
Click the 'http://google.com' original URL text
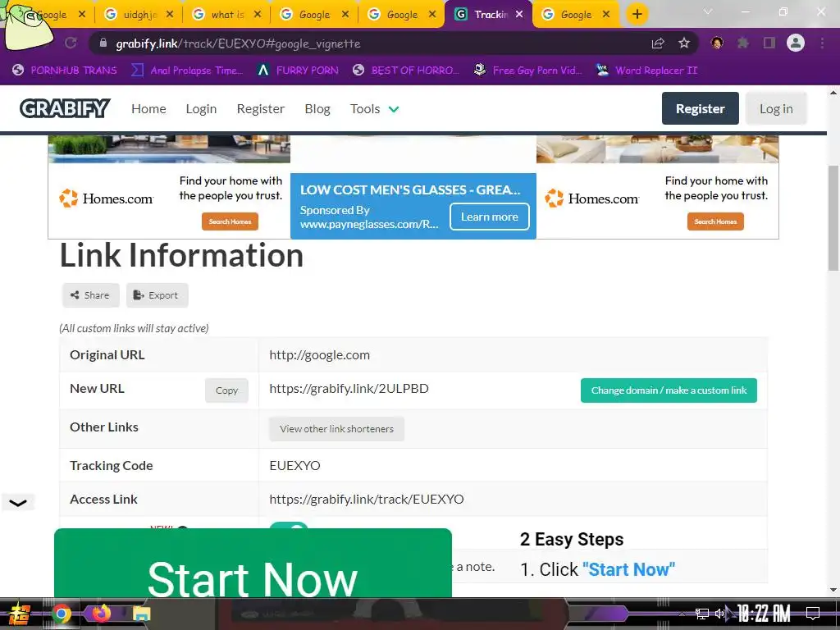tap(319, 354)
